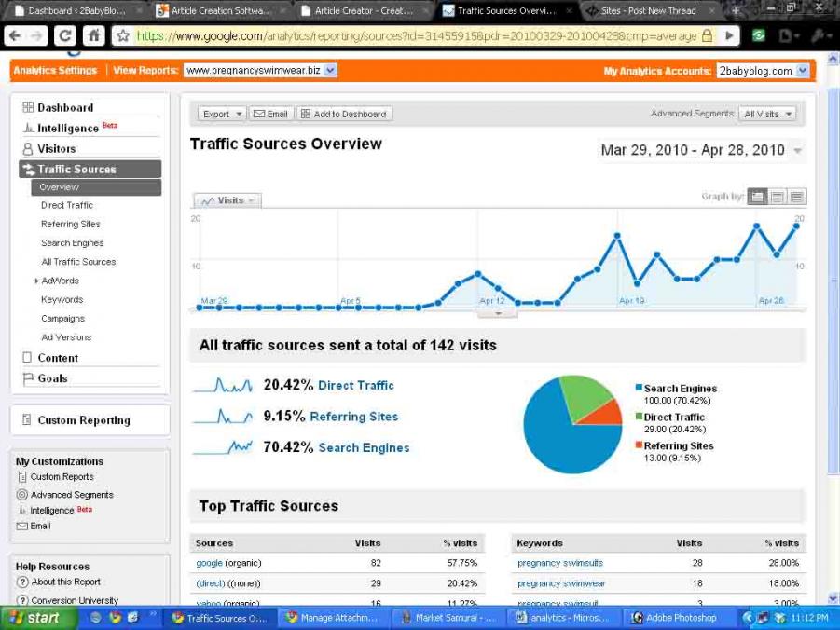Open the pregnancy swimwear keyword link
The image size is (840, 630).
click(x=561, y=583)
